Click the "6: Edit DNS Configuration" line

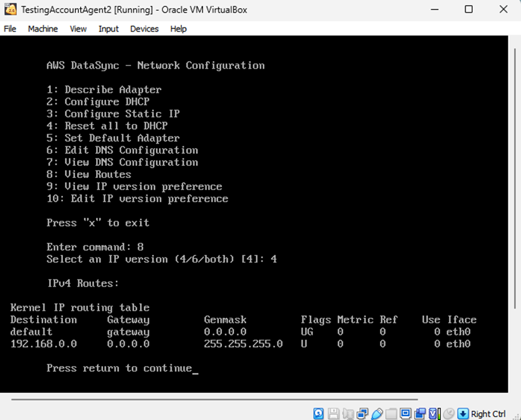tap(122, 150)
